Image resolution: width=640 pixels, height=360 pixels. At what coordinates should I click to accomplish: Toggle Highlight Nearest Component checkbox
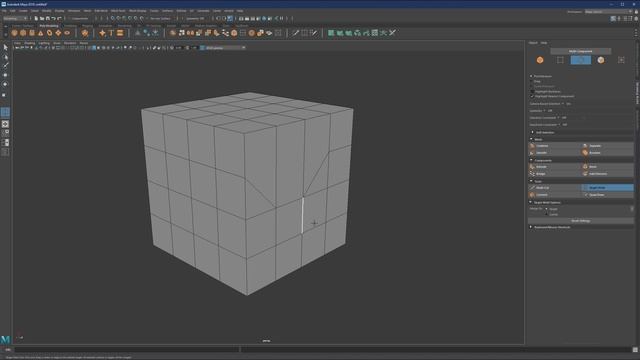[x=532, y=96]
